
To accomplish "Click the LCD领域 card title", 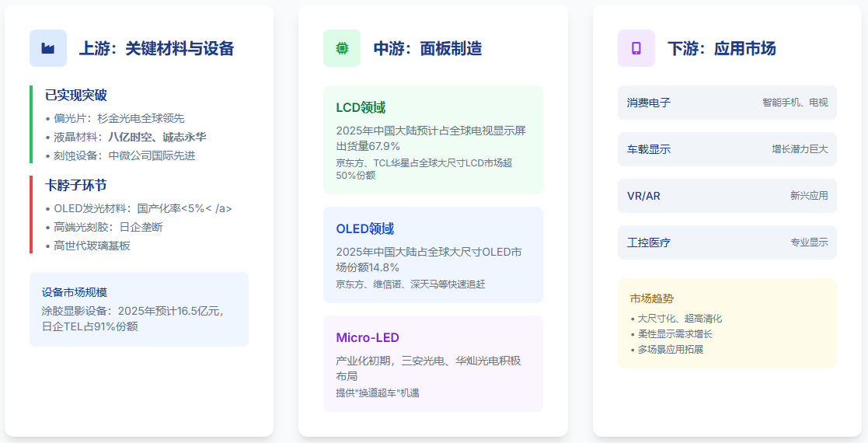I will [x=361, y=107].
